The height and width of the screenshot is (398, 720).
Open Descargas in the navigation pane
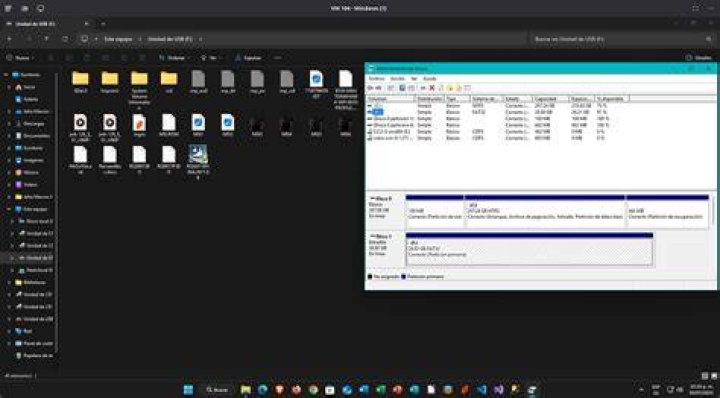(30, 123)
